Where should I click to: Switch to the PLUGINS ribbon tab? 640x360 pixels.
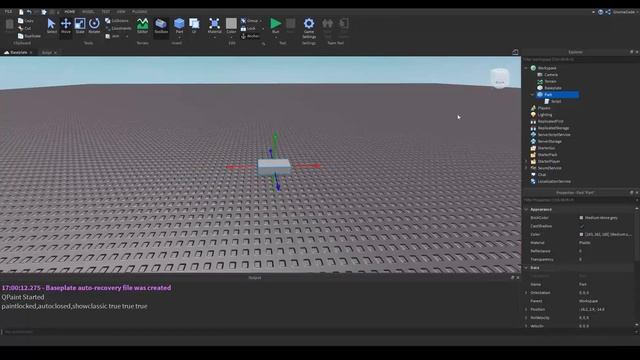(140, 12)
